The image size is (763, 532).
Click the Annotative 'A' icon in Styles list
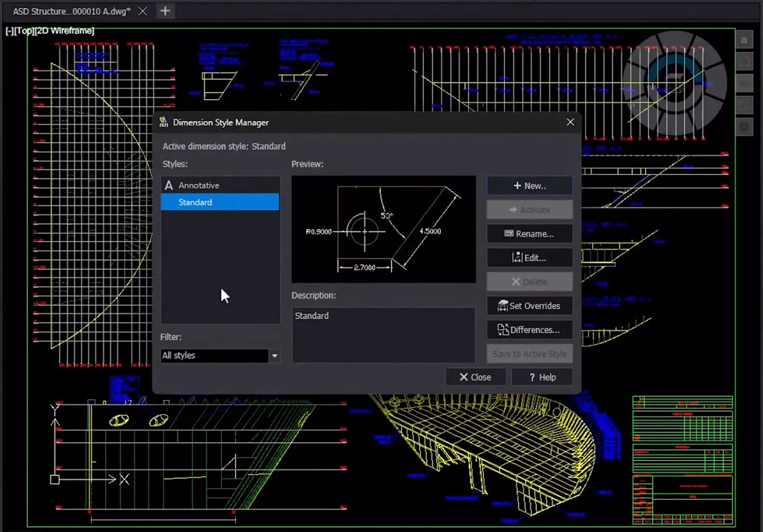[x=168, y=185]
